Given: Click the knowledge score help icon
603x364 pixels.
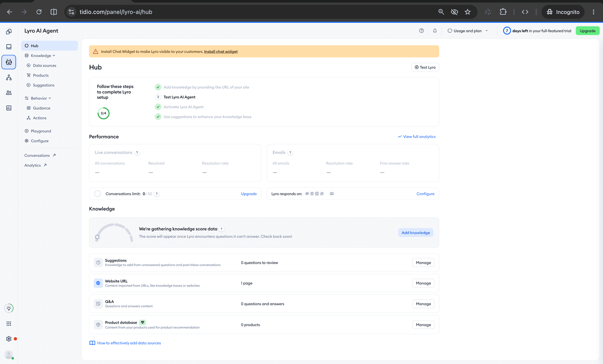Looking at the screenshot, I should [x=222, y=229].
